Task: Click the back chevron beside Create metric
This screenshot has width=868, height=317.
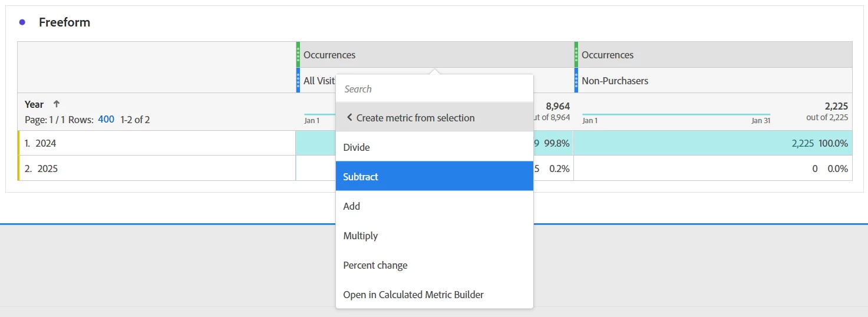Action: click(x=349, y=118)
